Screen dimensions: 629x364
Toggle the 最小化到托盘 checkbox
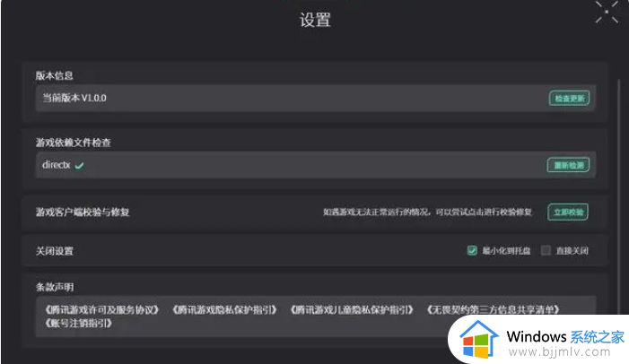[472, 250]
